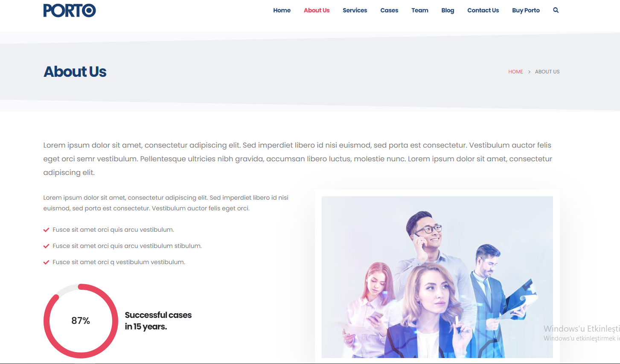Click 'Fusce sit amet orci q vestibulum' text
620x364 pixels.
[119, 262]
